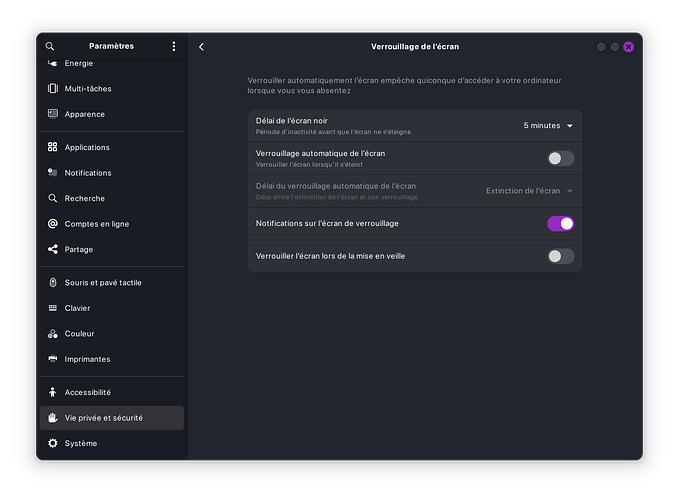Image resolution: width=678 pixels, height=500 pixels.
Task: Click the Multi-tâches sidebar icon
Action: pyautogui.click(x=53, y=89)
